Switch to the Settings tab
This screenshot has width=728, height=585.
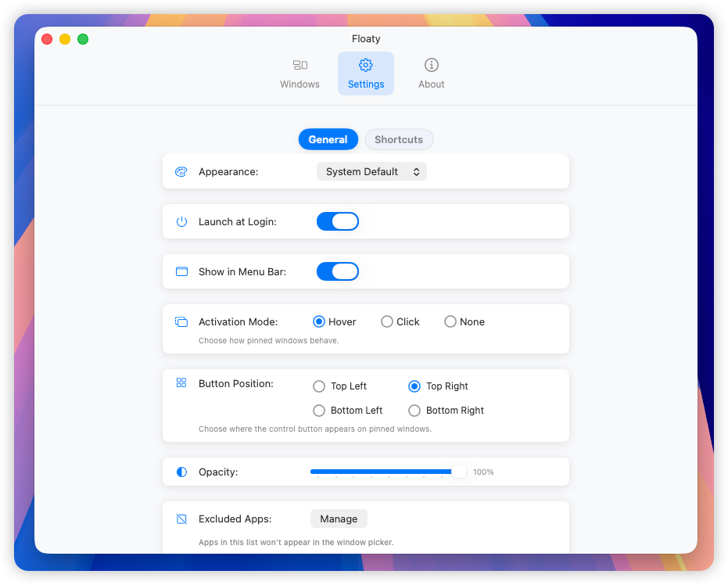pos(366,74)
